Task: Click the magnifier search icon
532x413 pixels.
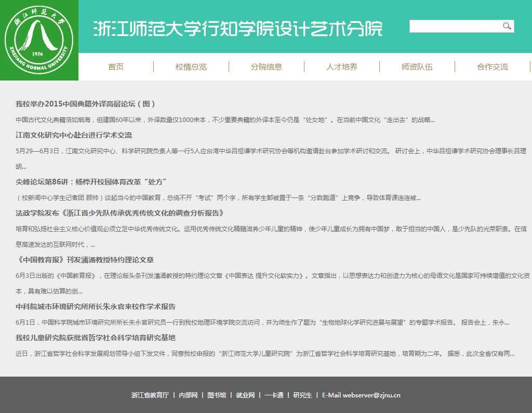Action: pyautogui.click(x=507, y=26)
